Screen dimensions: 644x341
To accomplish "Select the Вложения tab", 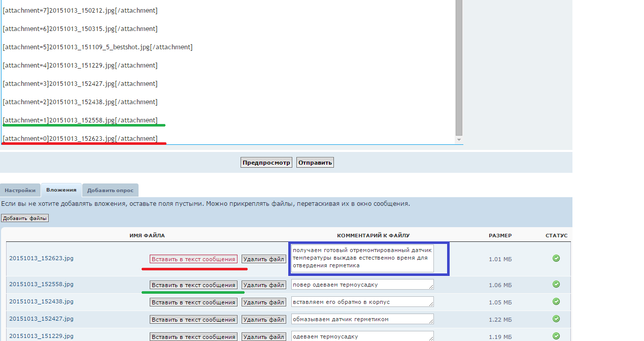I will (61, 190).
